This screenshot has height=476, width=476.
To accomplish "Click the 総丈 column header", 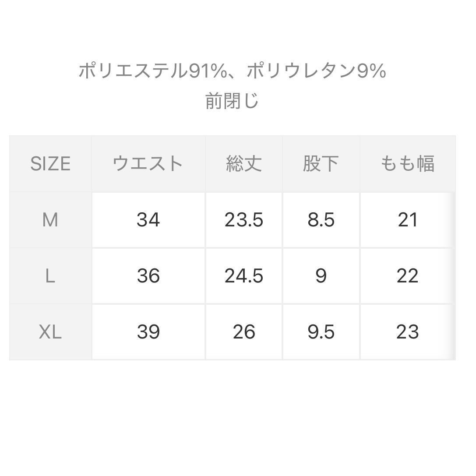I will click(244, 164).
